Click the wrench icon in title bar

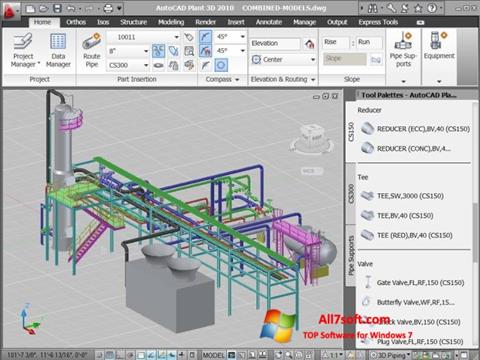tap(392, 8)
